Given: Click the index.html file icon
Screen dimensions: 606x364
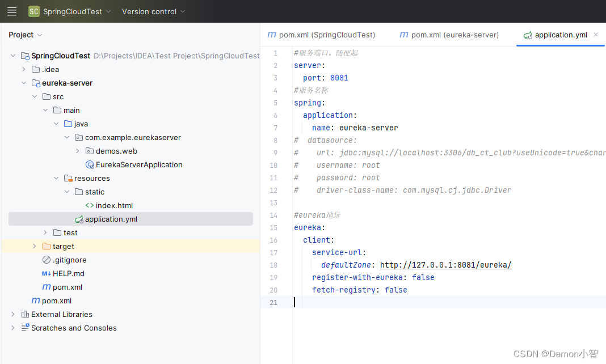Looking at the screenshot, I should pos(90,205).
